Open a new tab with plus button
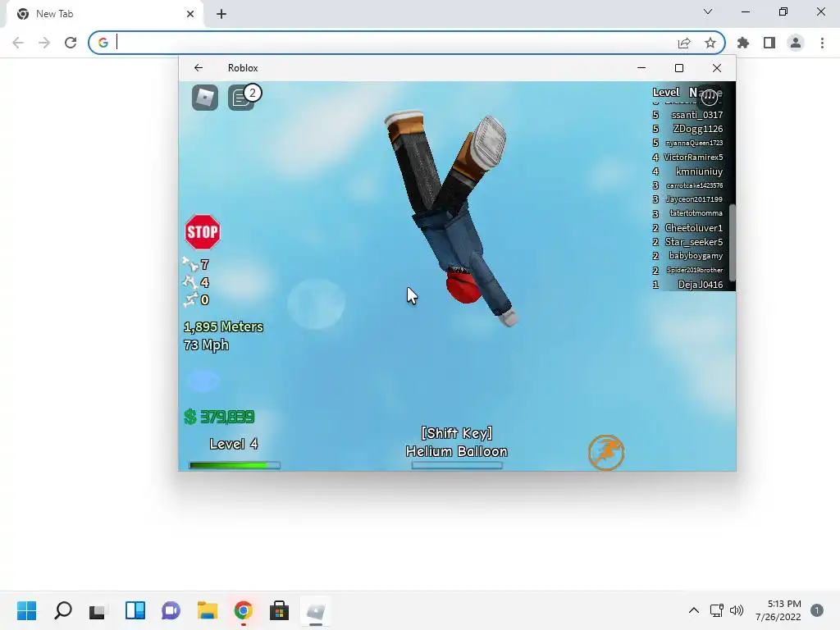The height and width of the screenshot is (630, 840). coord(221,14)
